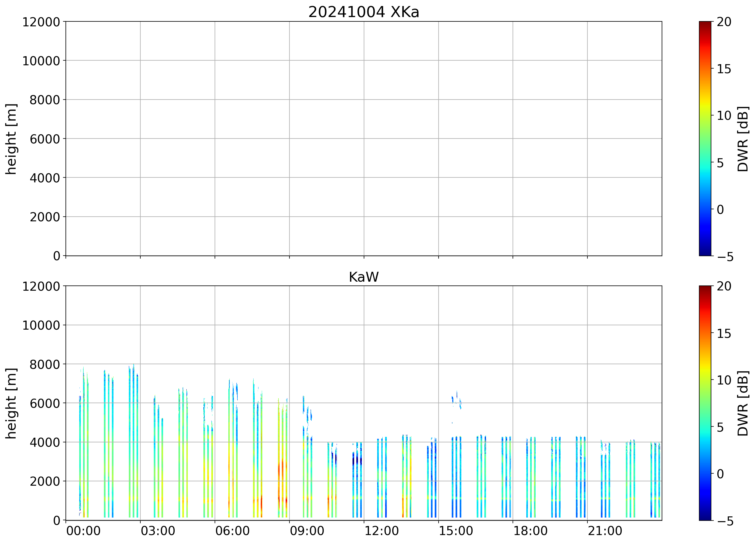Click the '21:00' time axis label

605,531
